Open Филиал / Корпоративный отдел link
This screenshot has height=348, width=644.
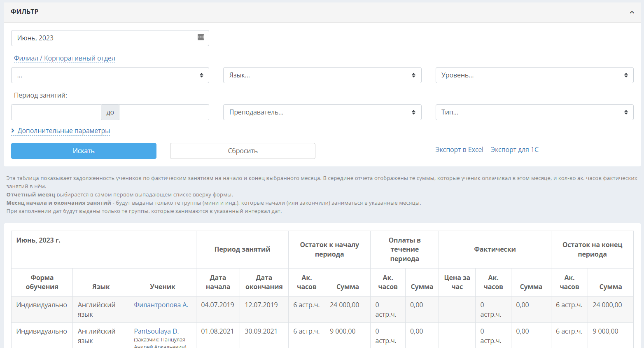pyautogui.click(x=65, y=58)
